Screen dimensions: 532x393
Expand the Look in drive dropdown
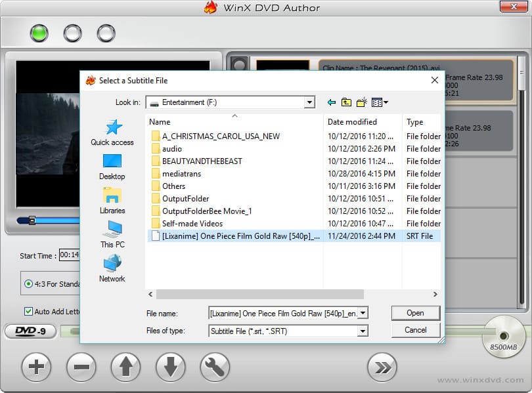(x=309, y=102)
